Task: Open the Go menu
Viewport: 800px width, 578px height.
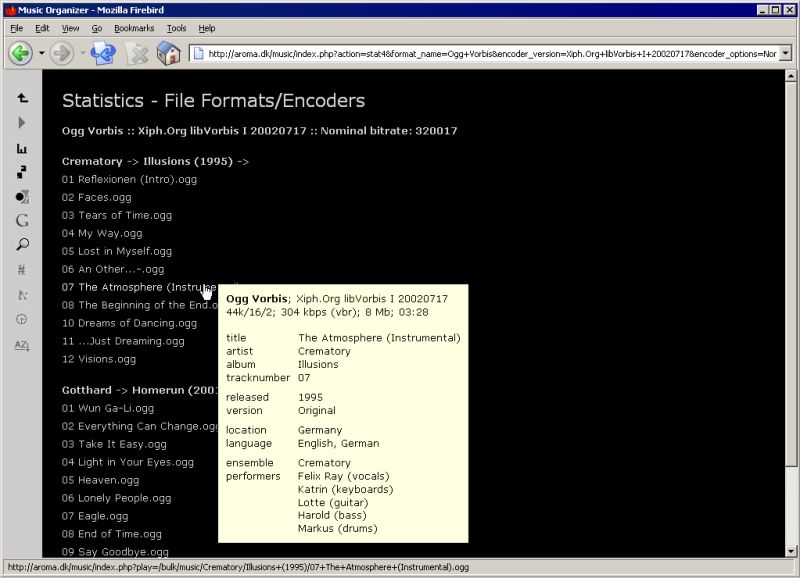Action: [x=97, y=28]
